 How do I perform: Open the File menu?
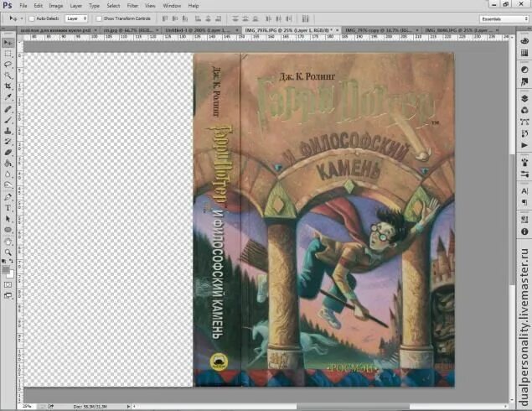[23, 6]
